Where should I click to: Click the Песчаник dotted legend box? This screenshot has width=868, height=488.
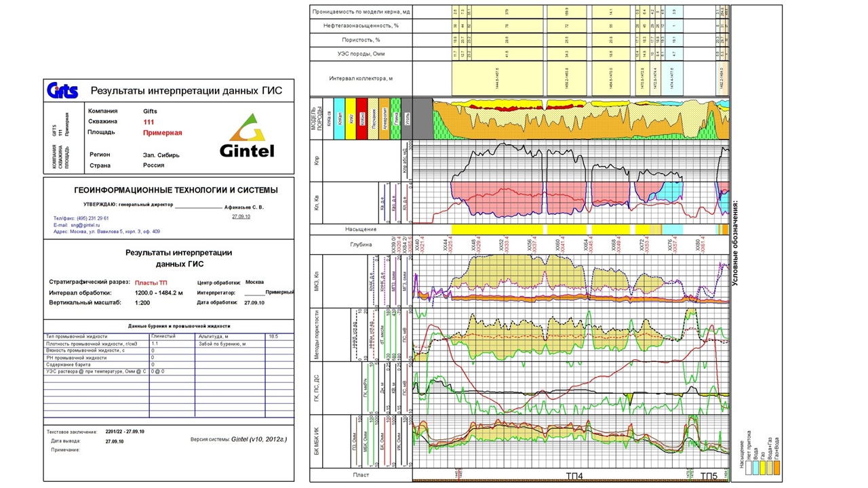(x=374, y=119)
